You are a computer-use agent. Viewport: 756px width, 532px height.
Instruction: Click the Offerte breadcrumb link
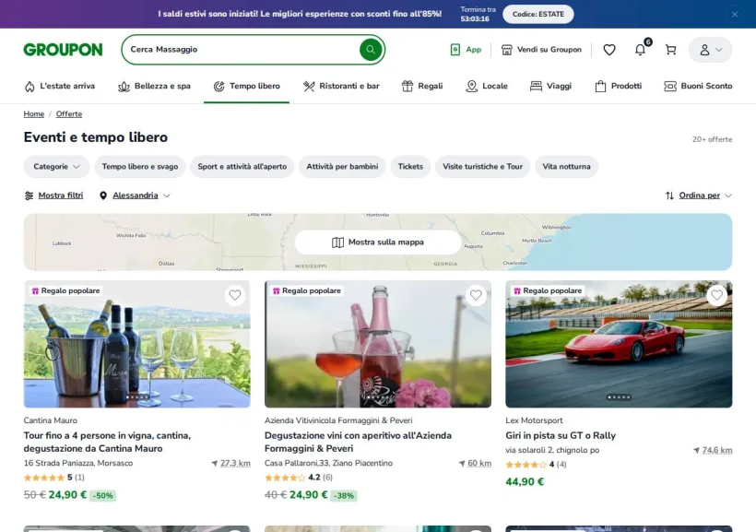coord(69,113)
